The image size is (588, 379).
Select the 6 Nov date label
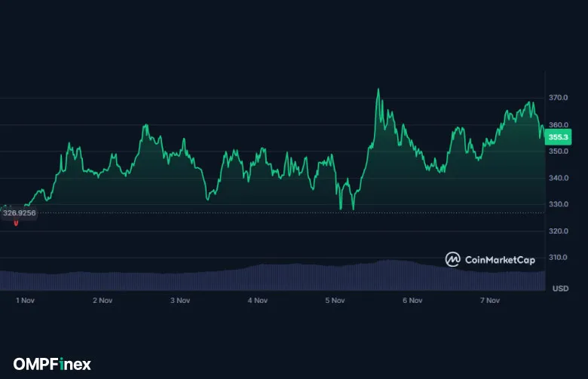pos(412,300)
